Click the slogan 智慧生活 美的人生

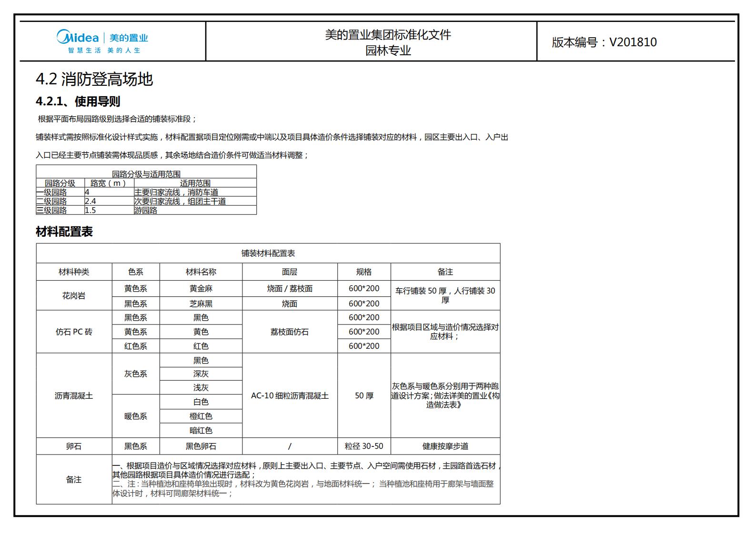104,50
